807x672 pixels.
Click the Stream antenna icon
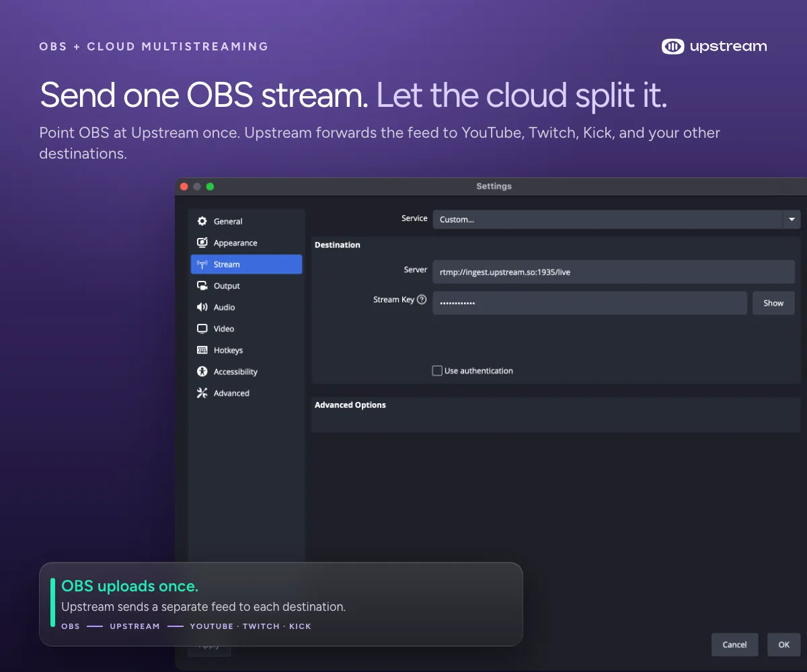pyautogui.click(x=202, y=264)
